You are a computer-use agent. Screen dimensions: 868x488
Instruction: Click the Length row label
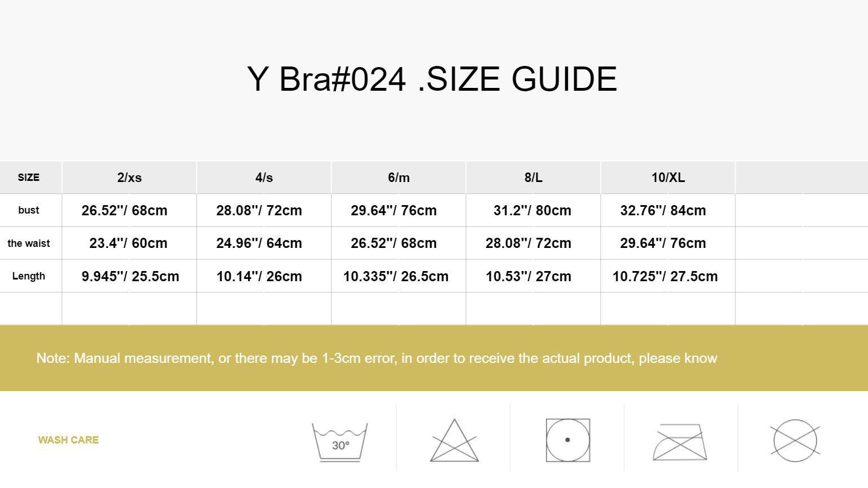coord(29,276)
